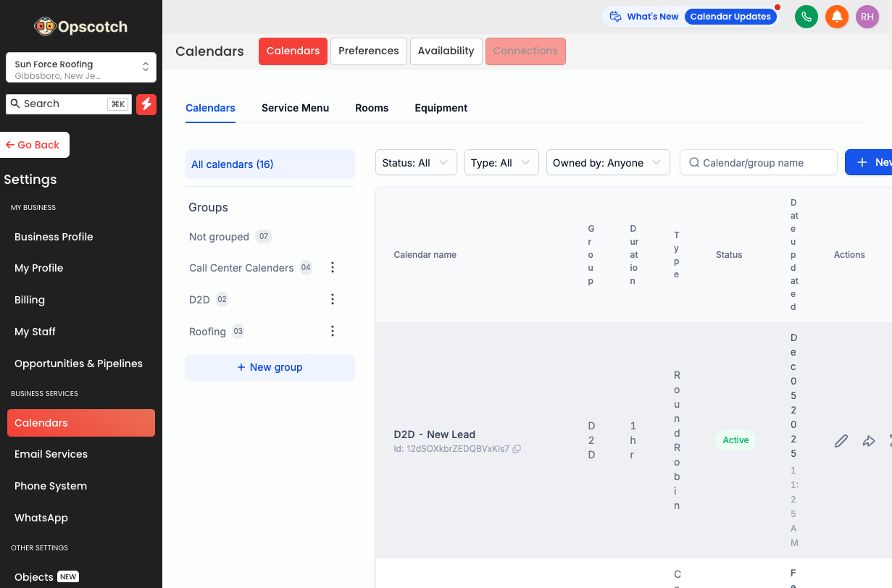
Task: Click the red lightning quick actions icon
Action: (x=146, y=104)
